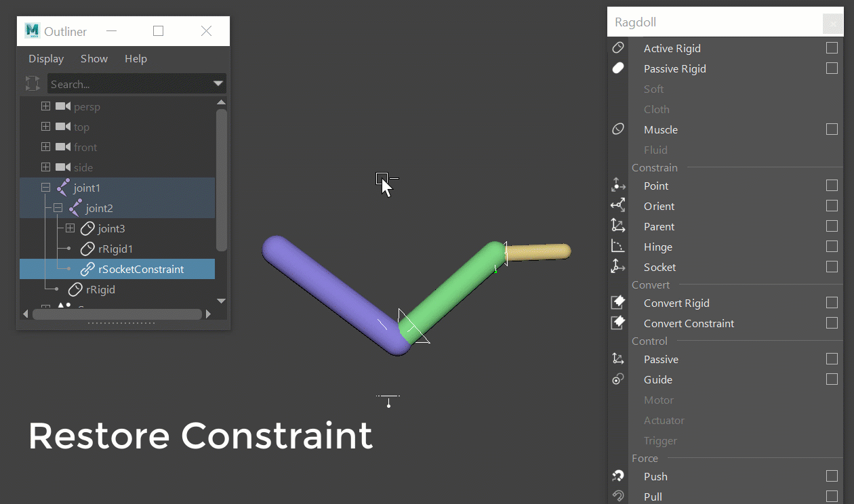Click the front camera icon in Outliner
The width and height of the screenshot is (854, 504).
tap(63, 147)
